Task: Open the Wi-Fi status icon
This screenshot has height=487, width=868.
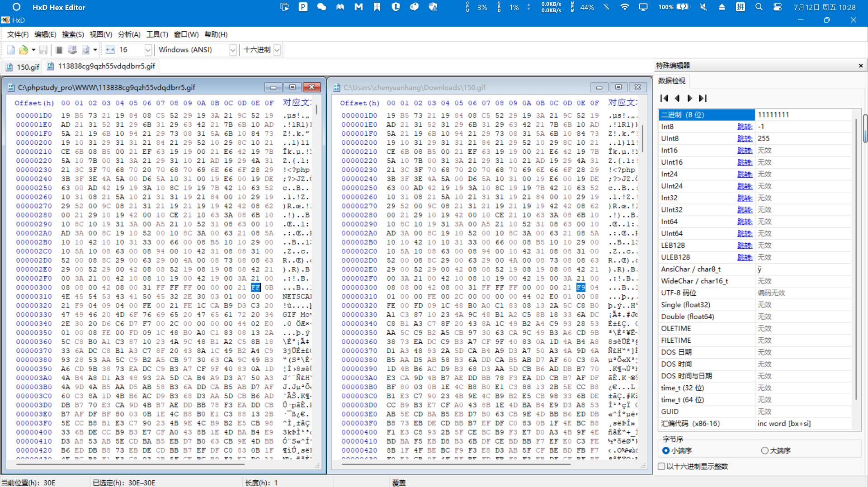Action: [x=624, y=7]
